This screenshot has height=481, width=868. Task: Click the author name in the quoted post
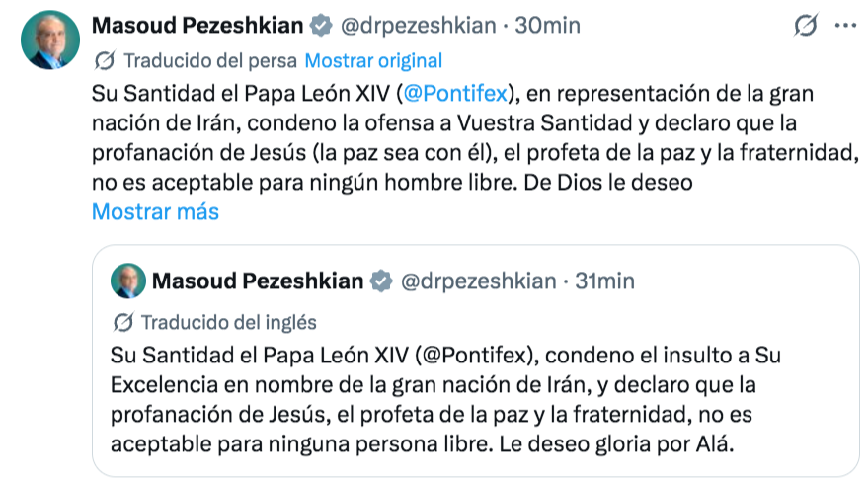coord(258,282)
